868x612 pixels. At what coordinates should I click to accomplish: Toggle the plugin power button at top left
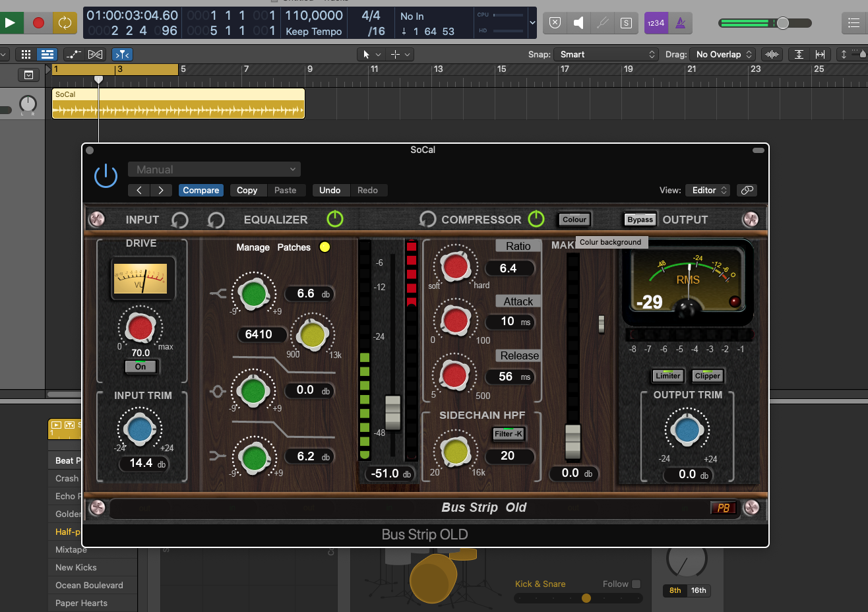106,176
